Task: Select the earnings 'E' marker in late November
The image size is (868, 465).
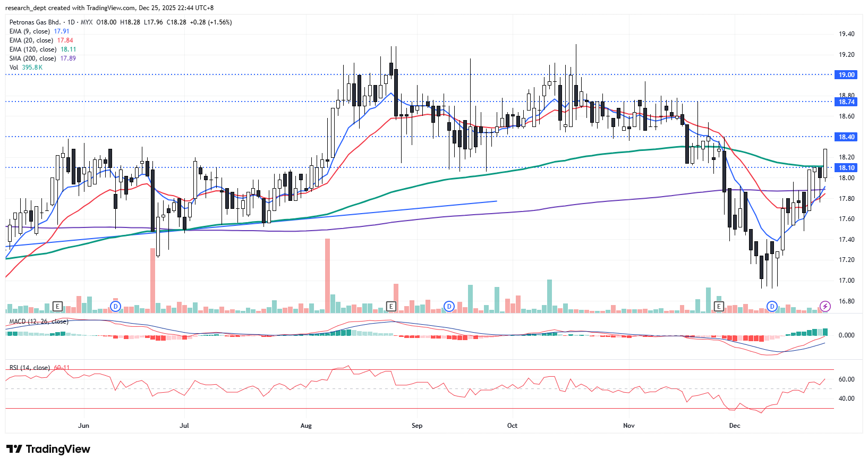Action: point(719,306)
